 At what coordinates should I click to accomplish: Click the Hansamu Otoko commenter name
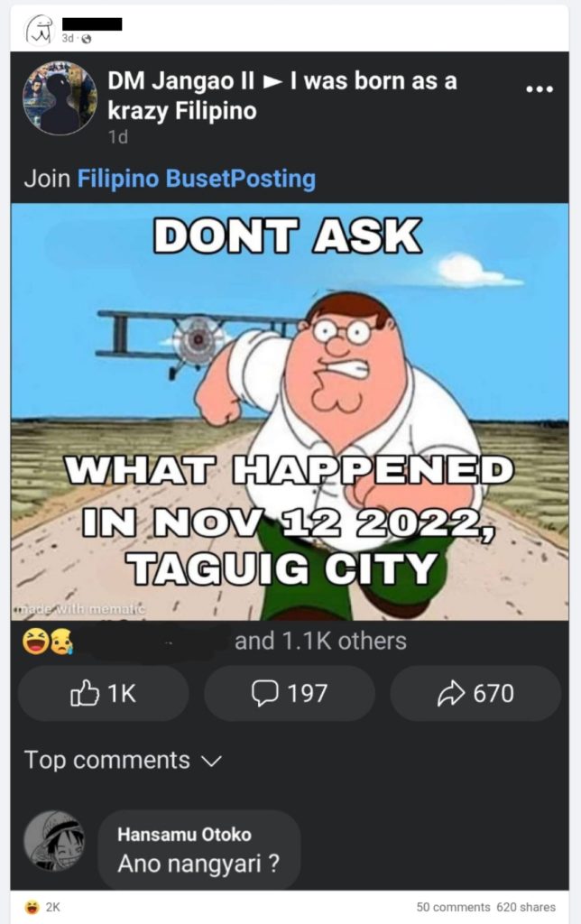pos(184,835)
